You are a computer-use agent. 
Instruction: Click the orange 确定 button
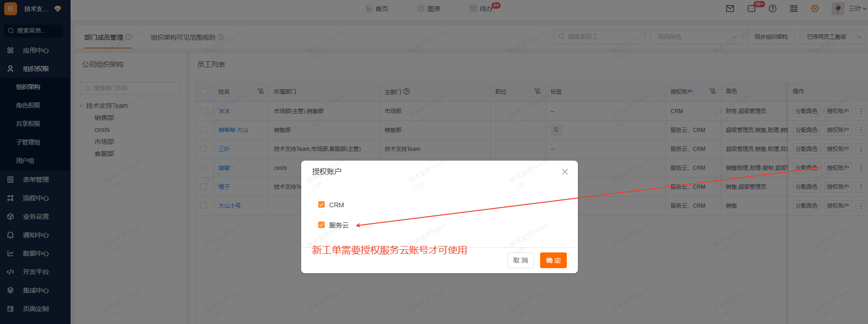coord(553,260)
